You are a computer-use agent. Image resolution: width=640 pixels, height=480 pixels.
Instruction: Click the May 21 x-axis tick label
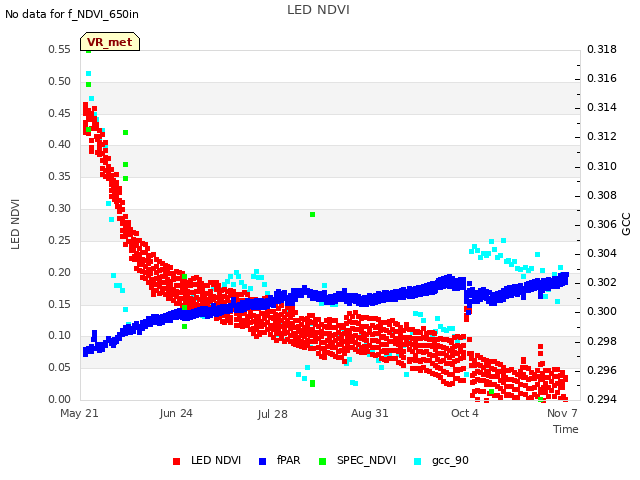pyautogui.click(x=79, y=413)
